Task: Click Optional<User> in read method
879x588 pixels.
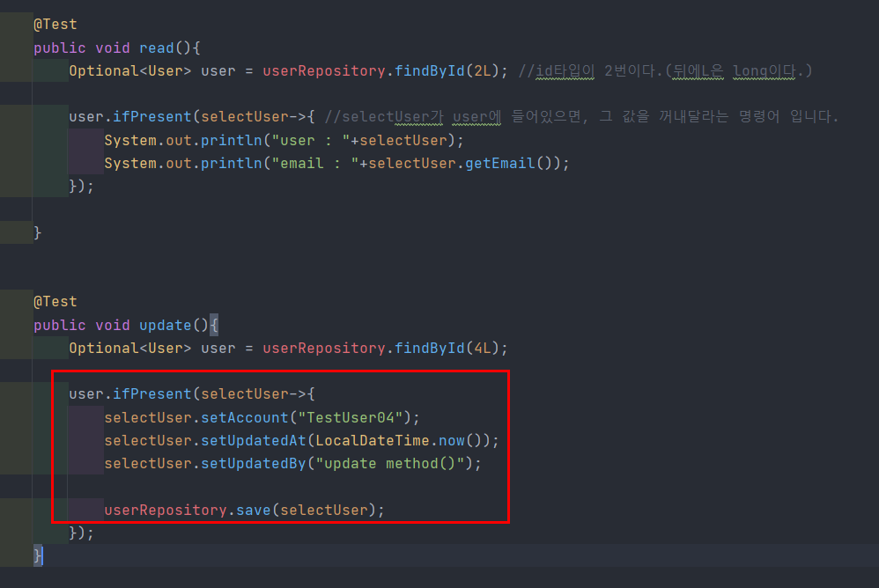Action: coord(130,70)
